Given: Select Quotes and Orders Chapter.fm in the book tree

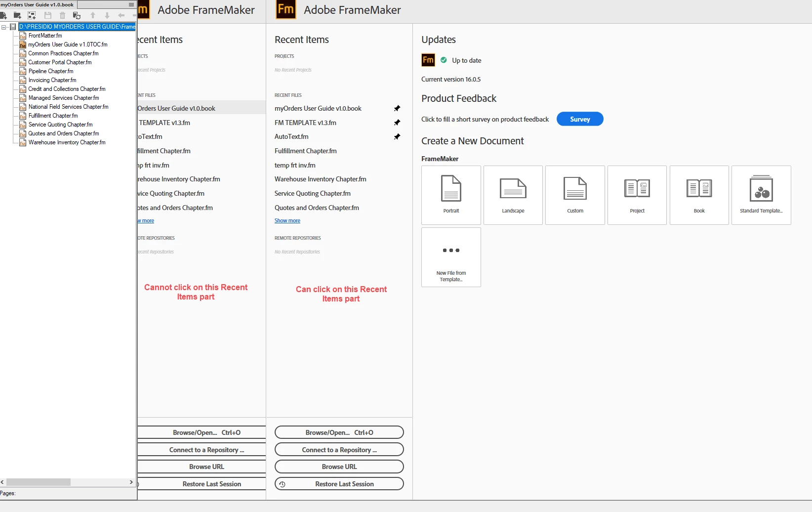Looking at the screenshot, I should 63,133.
